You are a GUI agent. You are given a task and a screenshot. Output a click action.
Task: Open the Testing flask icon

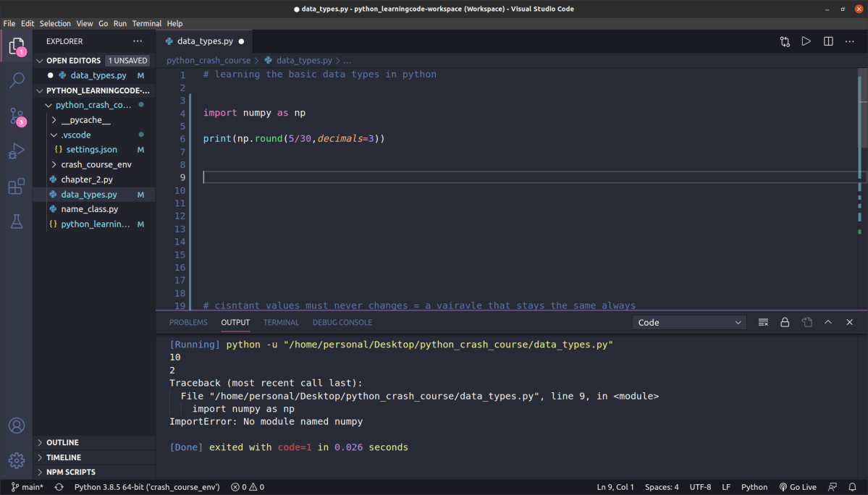[x=17, y=221]
